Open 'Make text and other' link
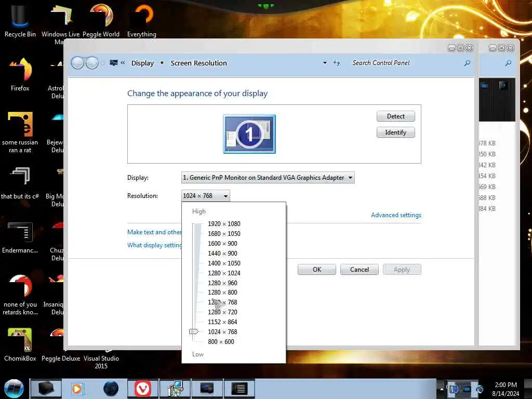Screen dimensions: 532x399 (x=154, y=232)
